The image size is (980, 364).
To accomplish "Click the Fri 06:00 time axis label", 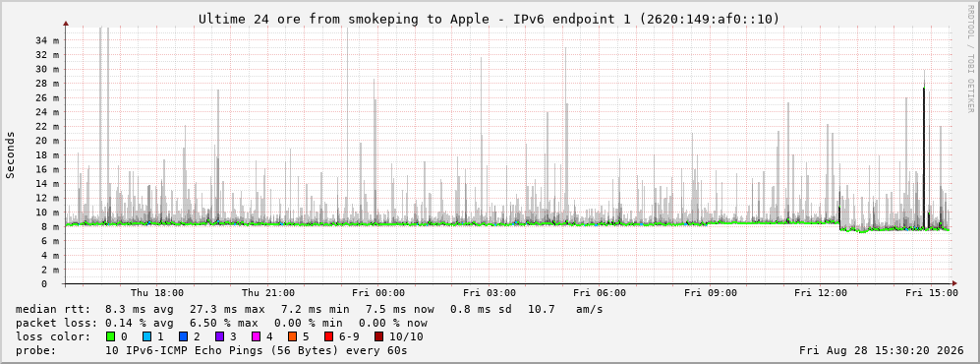I will pyautogui.click(x=600, y=293).
